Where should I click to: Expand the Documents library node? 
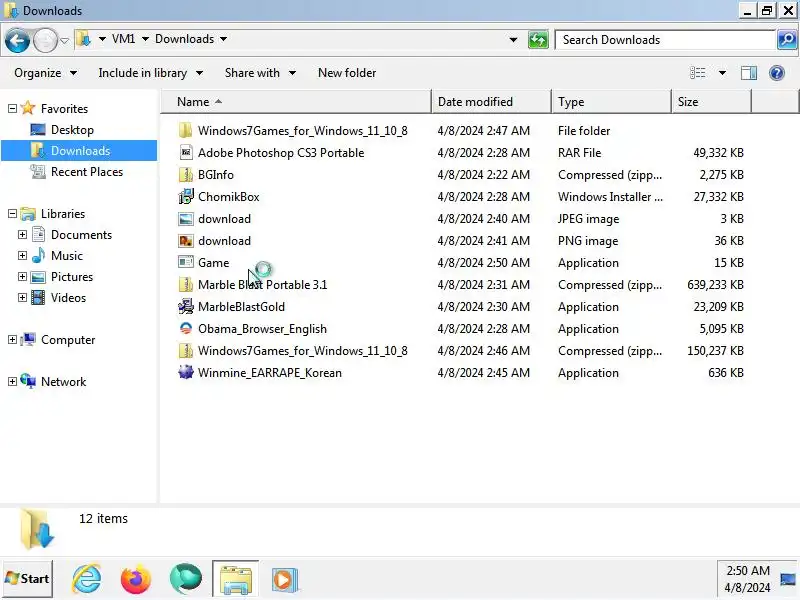tap(22, 234)
